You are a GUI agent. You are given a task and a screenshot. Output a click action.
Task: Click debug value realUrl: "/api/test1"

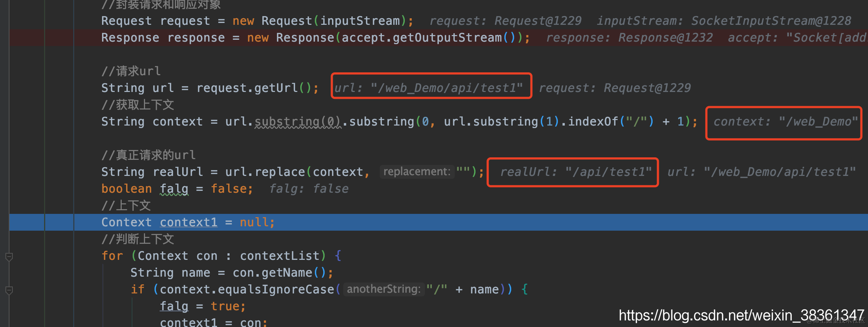[x=576, y=172]
